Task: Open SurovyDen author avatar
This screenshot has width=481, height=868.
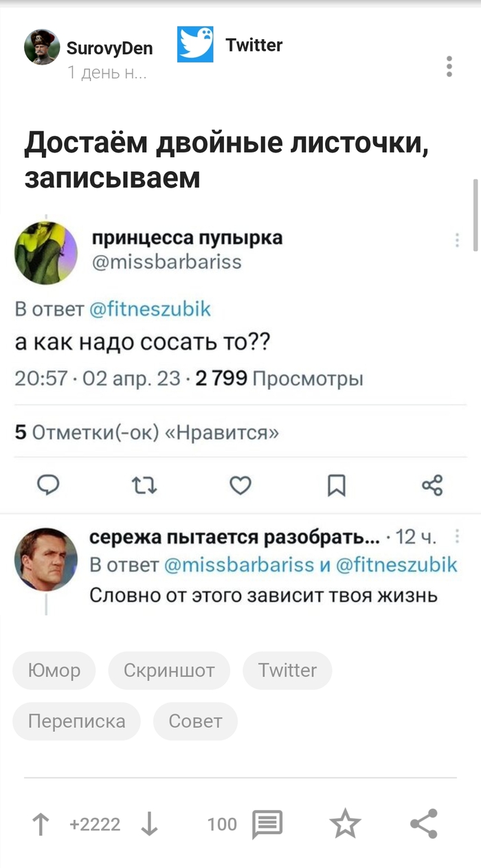Action: (42, 48)
